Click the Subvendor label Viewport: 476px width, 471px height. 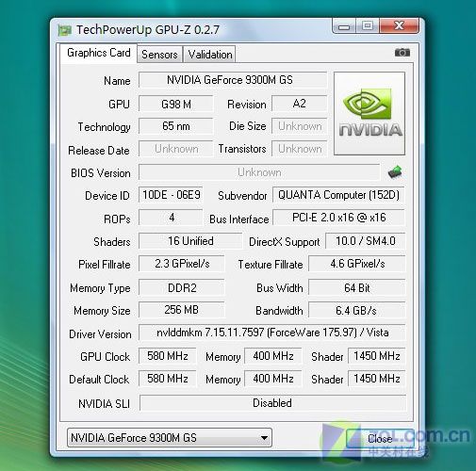tap(242, 196)
